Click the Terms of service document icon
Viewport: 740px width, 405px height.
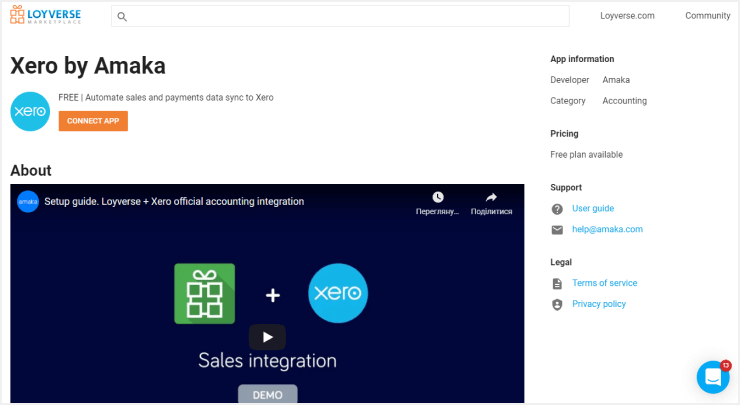pyautogui.click(x=557, y=284)
